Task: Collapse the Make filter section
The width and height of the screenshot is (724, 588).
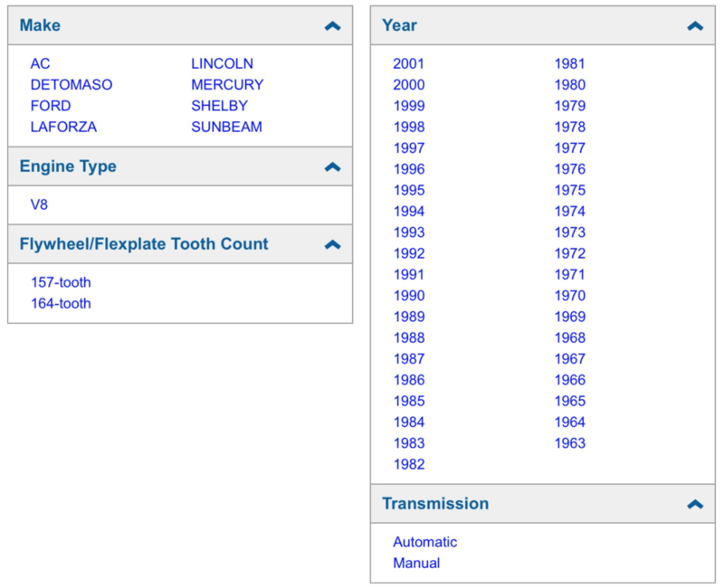Action: point(332,26)
